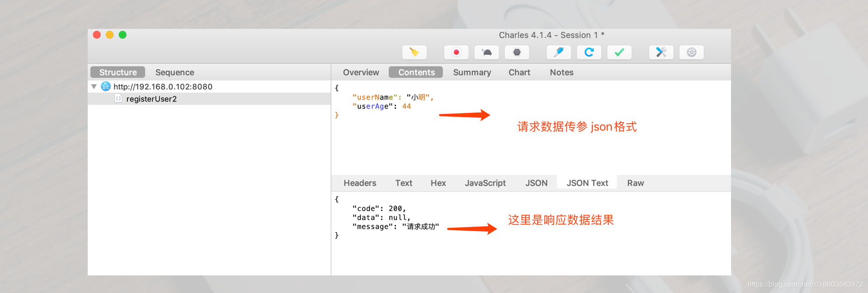Open the Contents tab
The height and width of the screenshot is (293, 868).
(416, 72)
